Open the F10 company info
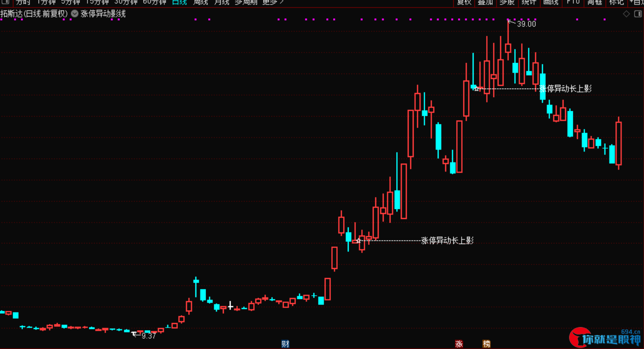644x349 pixels. click(573, 2)
